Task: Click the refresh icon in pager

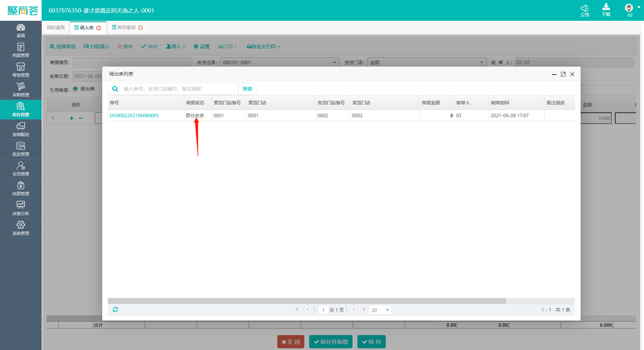Action: point(115,309)
